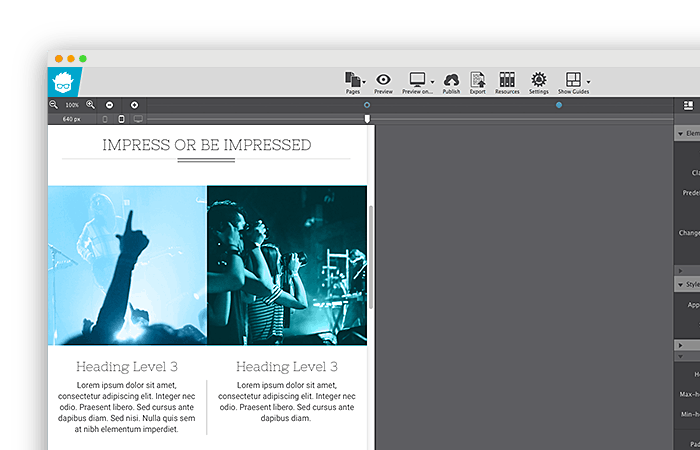The height and width of the screenshot is (450, 700).
Task: Collapse the Element panel section
Action: pos(681,133)
